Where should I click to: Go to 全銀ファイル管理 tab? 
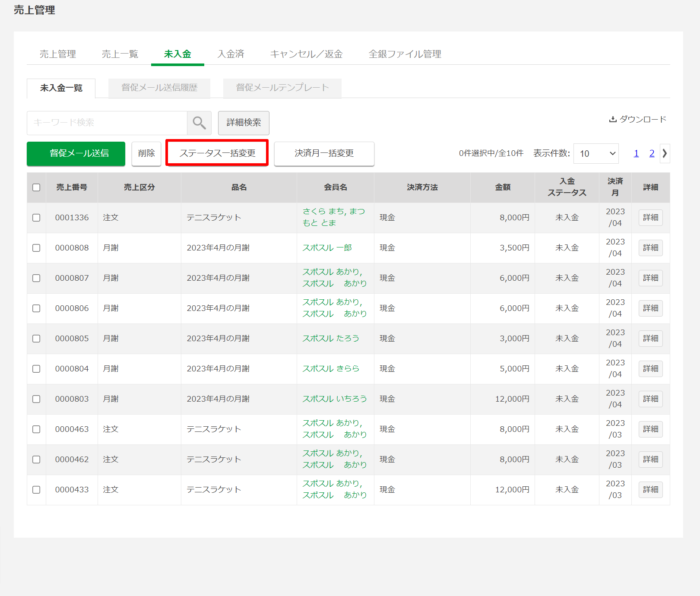pyautogui.click(x=405, y=54)
